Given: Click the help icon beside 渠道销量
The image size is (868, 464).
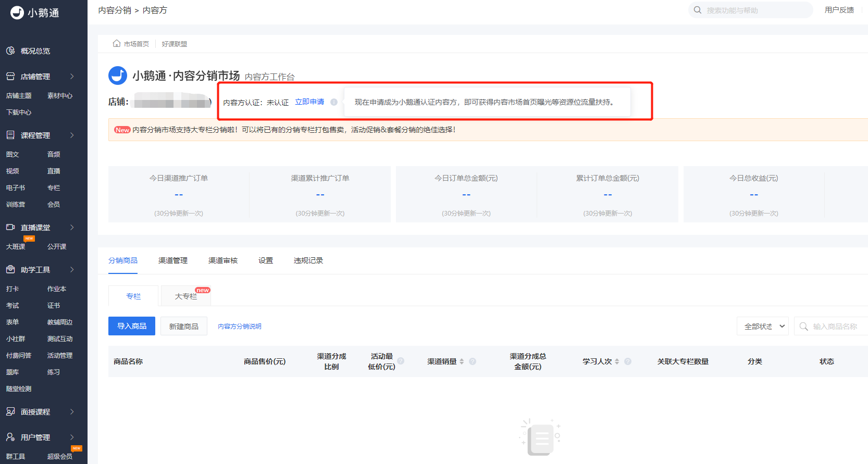Looking at the screenshot, I should click(473, 361).
